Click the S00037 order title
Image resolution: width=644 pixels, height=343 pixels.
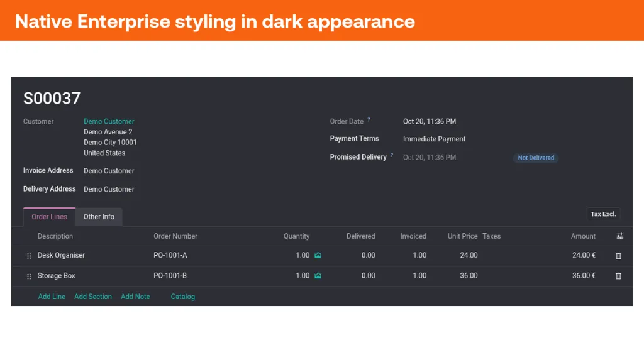52,99
